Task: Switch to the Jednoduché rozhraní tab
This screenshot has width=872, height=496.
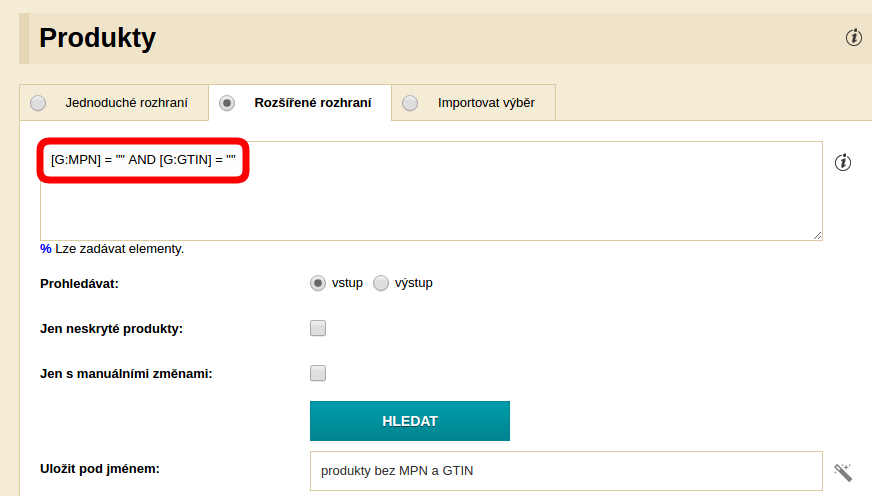Action: tap(114, 102)
